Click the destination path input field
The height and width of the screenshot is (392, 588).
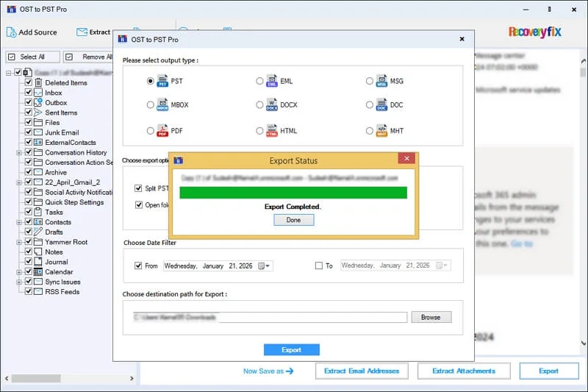tap(270, 317)
